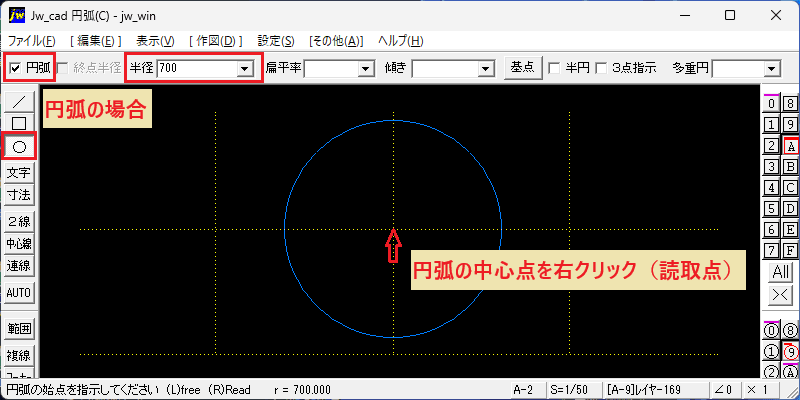Open the ヘルプ(H) menu
The width and height of the screenshot is (800, 400).
click(x=401, y=41)
